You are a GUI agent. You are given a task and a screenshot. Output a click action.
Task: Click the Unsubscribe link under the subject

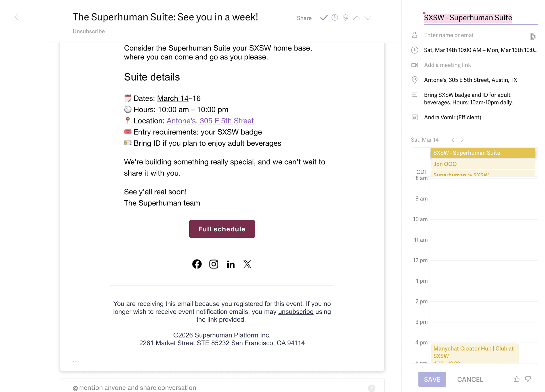coord(89,31)
